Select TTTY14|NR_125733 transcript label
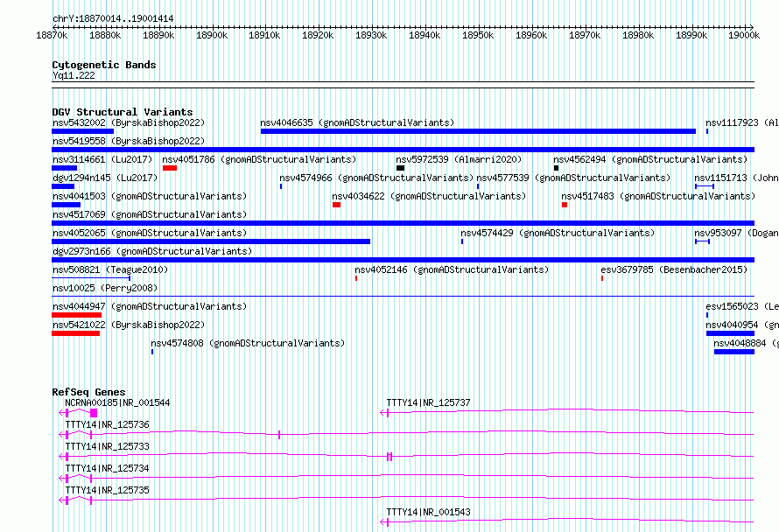Screen dimensions: 779x532 click(x=107, y=446)
